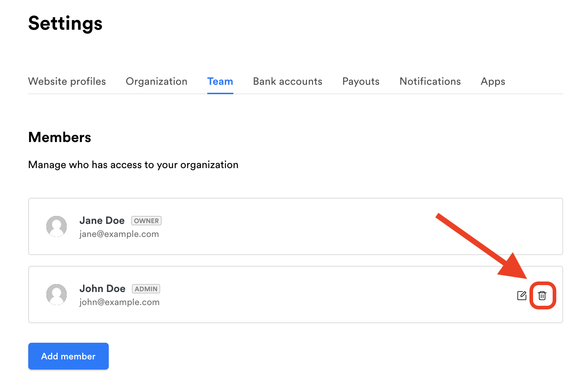This screenshot has width=582, height=392.
Task: Open the Payouts tab
Action: click(361, 82)
